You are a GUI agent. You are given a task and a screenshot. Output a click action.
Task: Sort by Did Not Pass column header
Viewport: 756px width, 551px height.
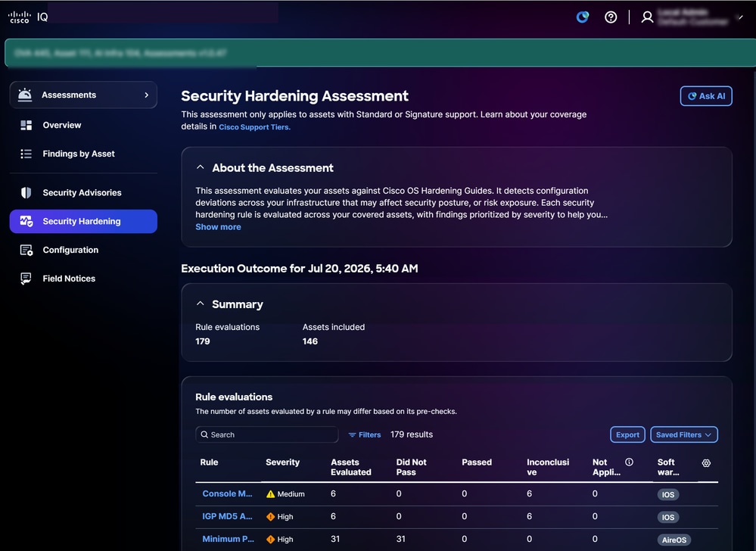[411, 467]
